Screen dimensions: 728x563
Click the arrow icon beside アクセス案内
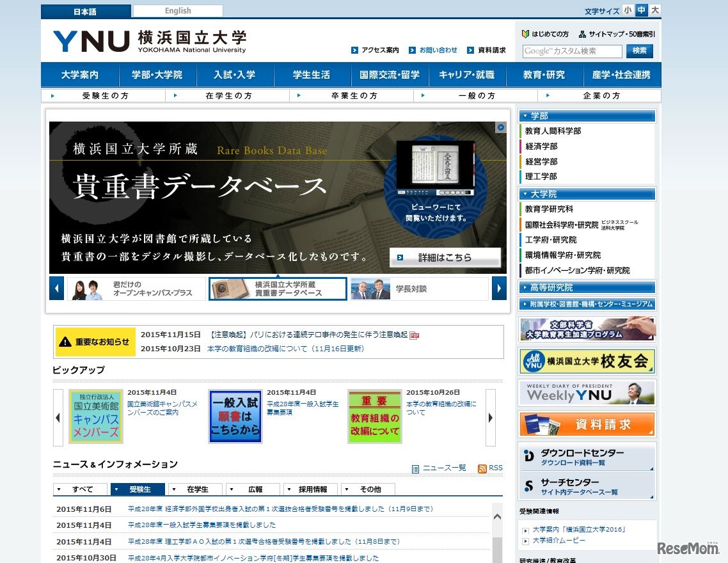(354, 50)
